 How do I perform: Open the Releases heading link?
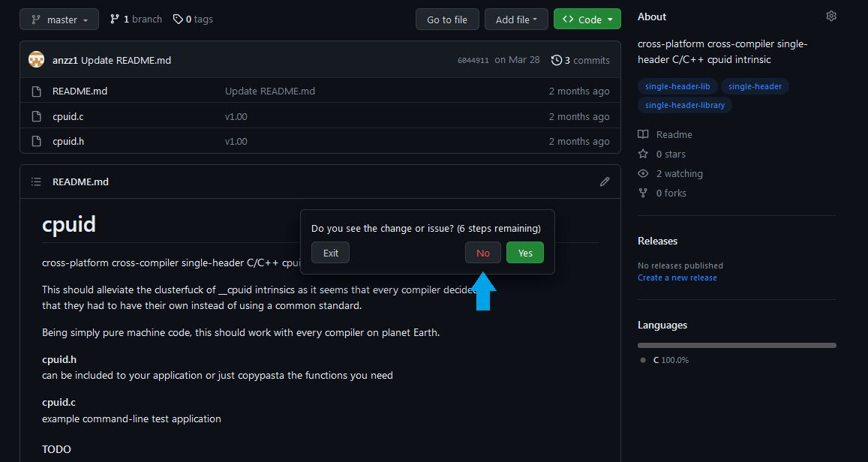click(657, 241)
